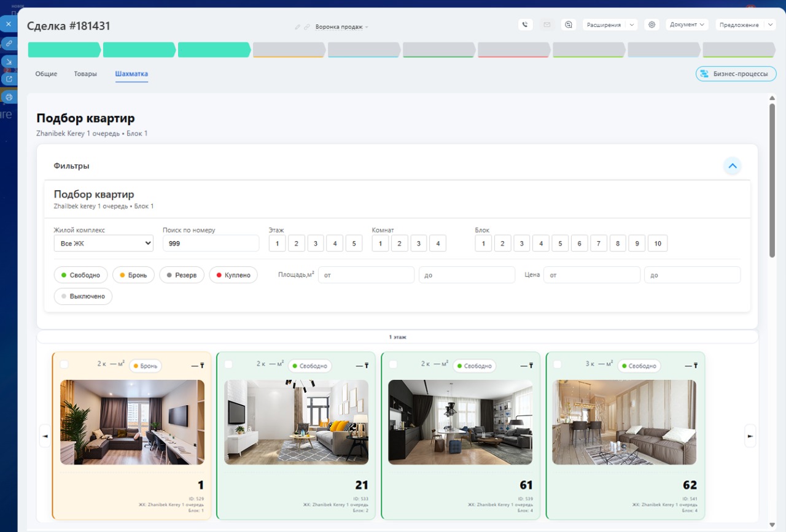
Task: Select the checkbox on apartment card 21
Action: coord(228,364)
